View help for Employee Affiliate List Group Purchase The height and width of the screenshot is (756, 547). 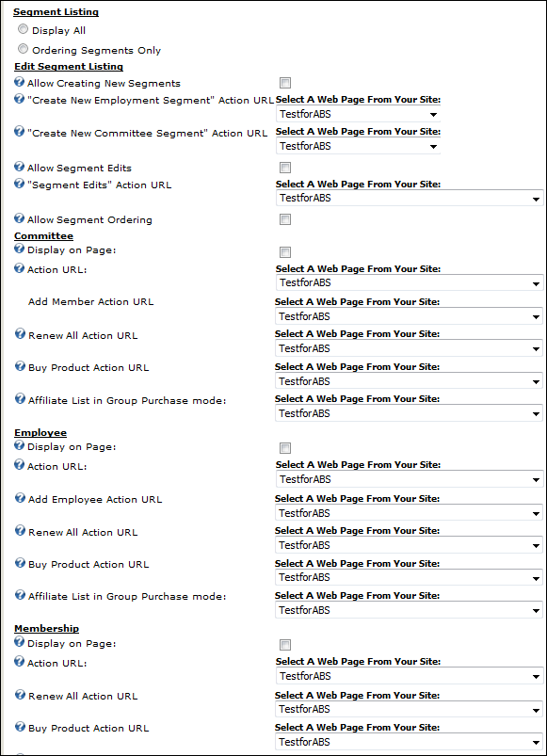20,595
